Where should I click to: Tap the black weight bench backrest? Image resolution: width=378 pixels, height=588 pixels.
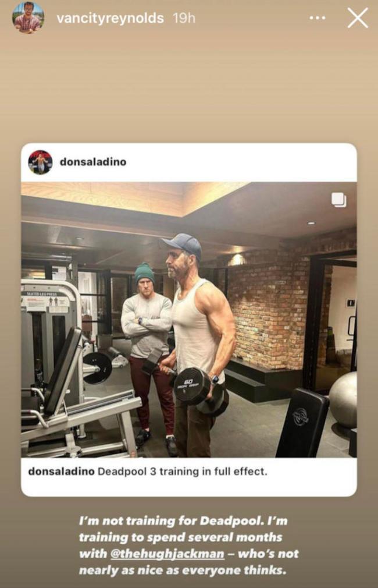tap(303, 423)
